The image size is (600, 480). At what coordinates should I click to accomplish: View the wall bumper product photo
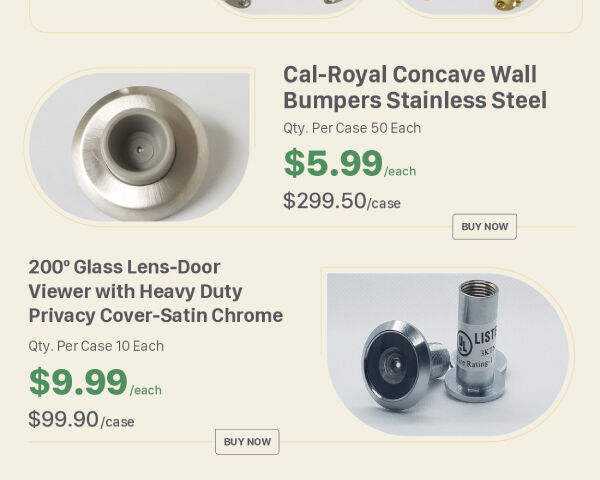point(140,146)
